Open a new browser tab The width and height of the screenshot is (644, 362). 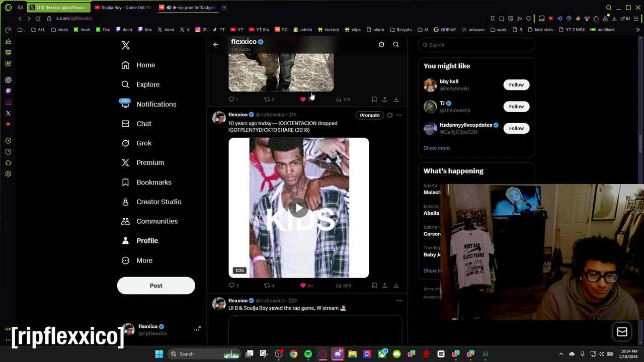(x=224, y=8)
